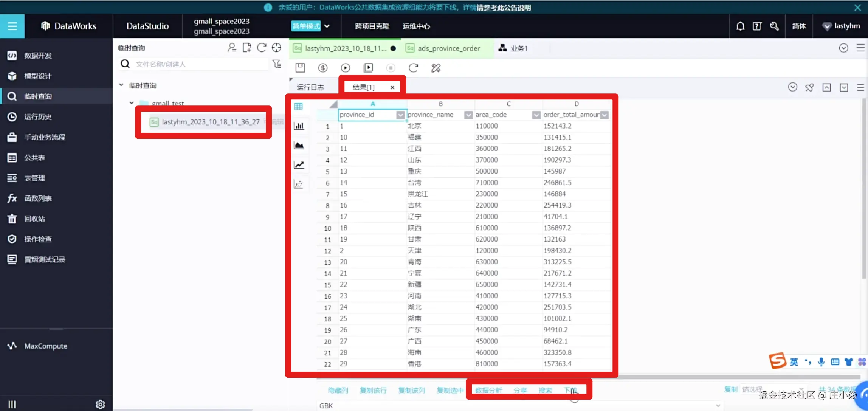
Task: Click the format code icon
Action: [436, 68]
